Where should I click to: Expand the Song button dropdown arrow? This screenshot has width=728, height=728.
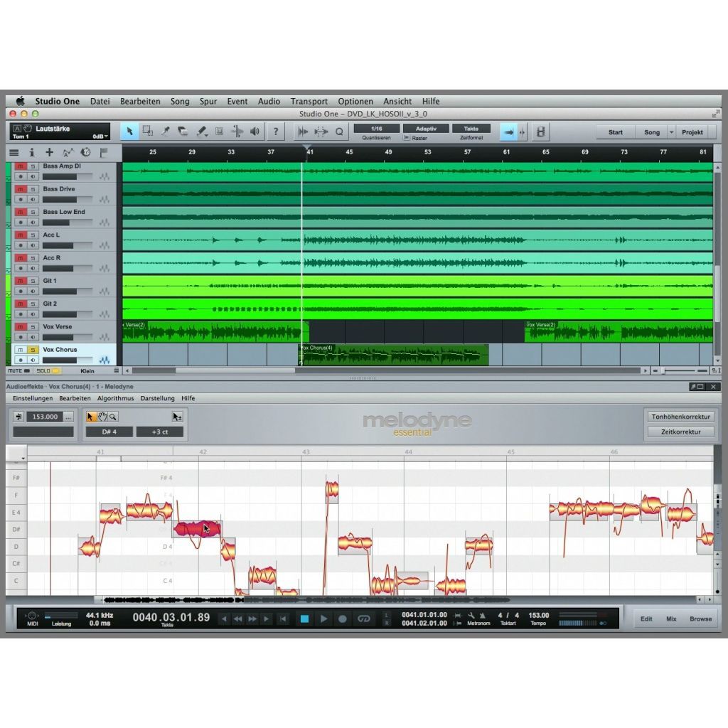671,132
